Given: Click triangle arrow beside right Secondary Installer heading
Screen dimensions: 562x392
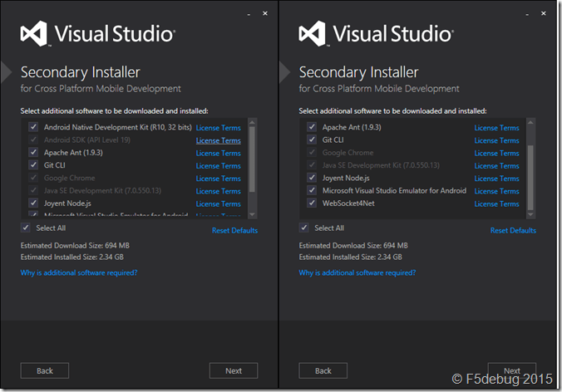Looking at the screenshot, I should point(284,72).
